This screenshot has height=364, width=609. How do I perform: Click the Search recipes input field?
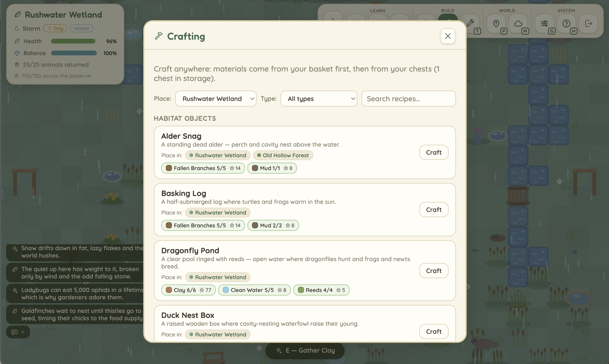pyautogui.click(x=409, y=99)
